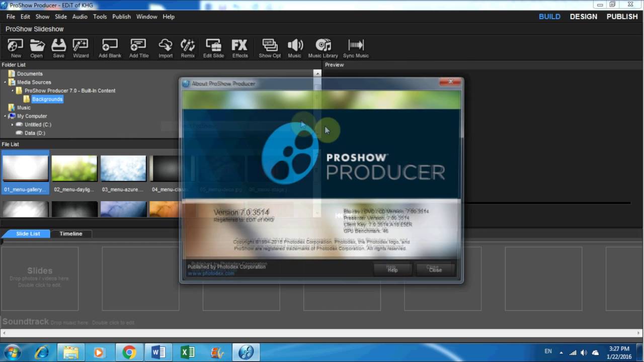
Task: Switch to the PUBLISH workspace
Action: (x=622, y=17)
